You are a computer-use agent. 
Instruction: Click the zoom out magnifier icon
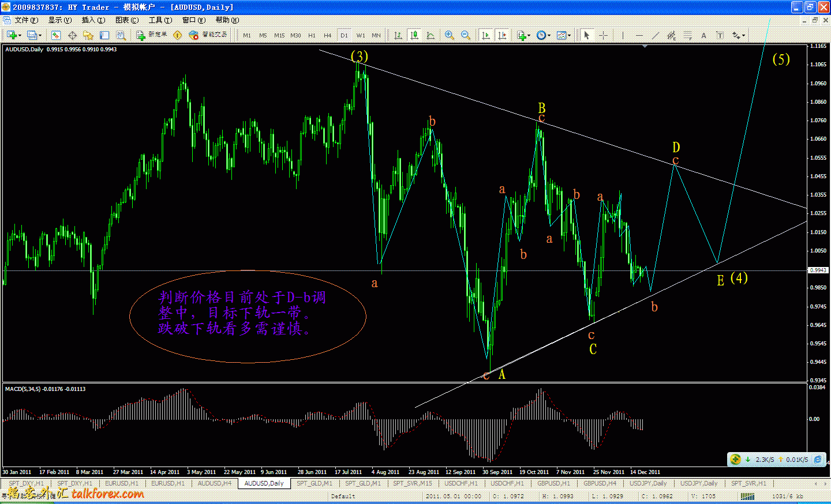coord(466,35)
